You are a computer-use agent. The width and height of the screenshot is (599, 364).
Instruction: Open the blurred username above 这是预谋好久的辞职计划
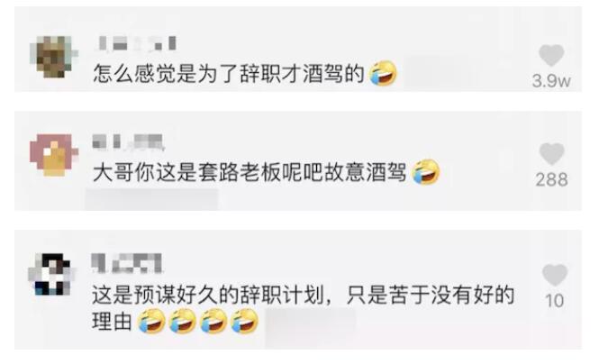[x=127, y=264]
